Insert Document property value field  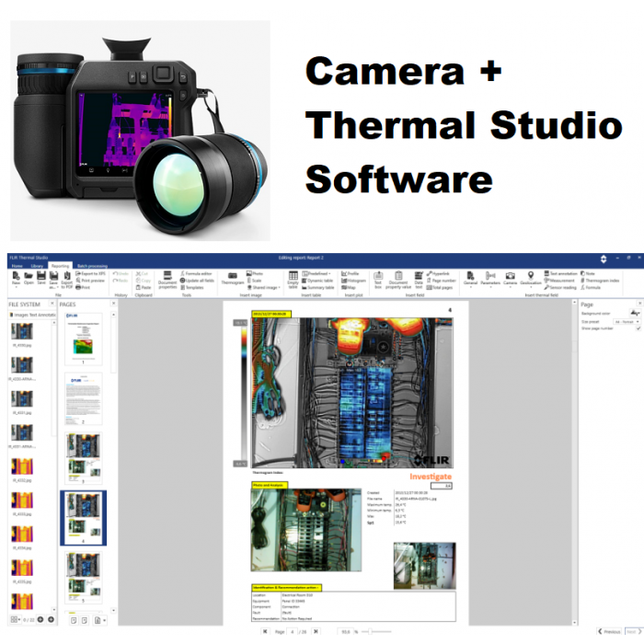(x=398, y=280)
